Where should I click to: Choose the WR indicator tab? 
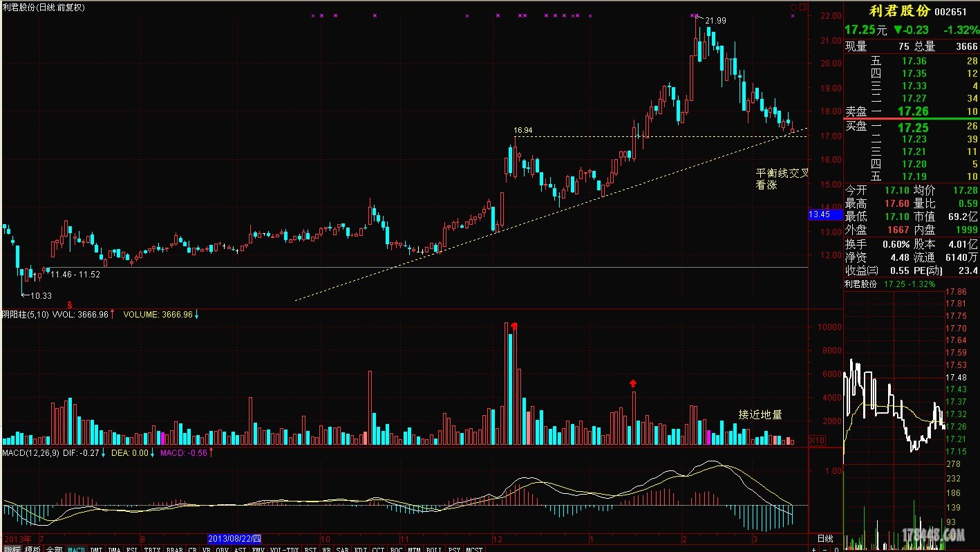point(326,549)
